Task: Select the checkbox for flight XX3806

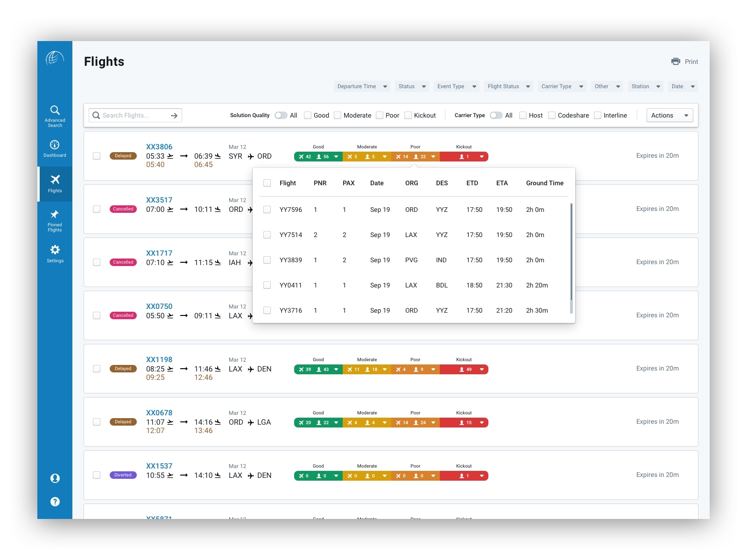Action: click(x=97, y=156)
